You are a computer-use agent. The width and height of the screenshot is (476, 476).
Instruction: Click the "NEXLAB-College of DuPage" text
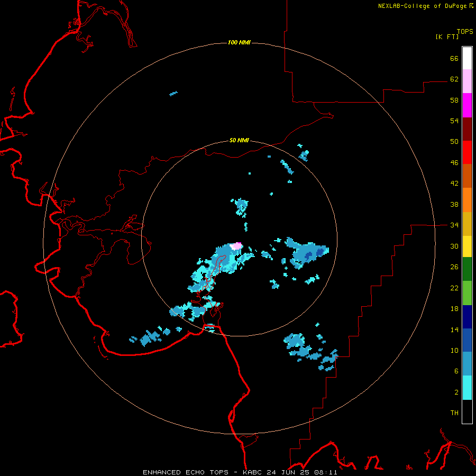[x=422, y=6]
